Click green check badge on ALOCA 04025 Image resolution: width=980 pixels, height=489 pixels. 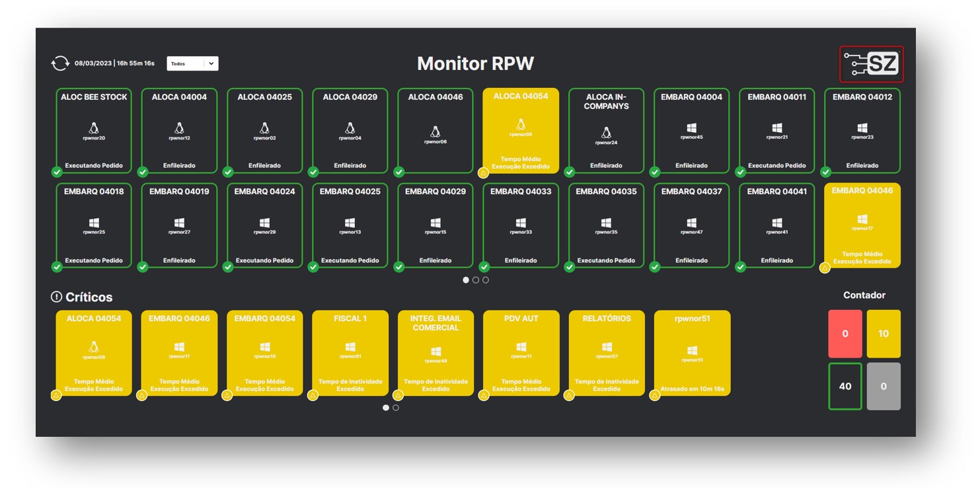tap(228, 172)
